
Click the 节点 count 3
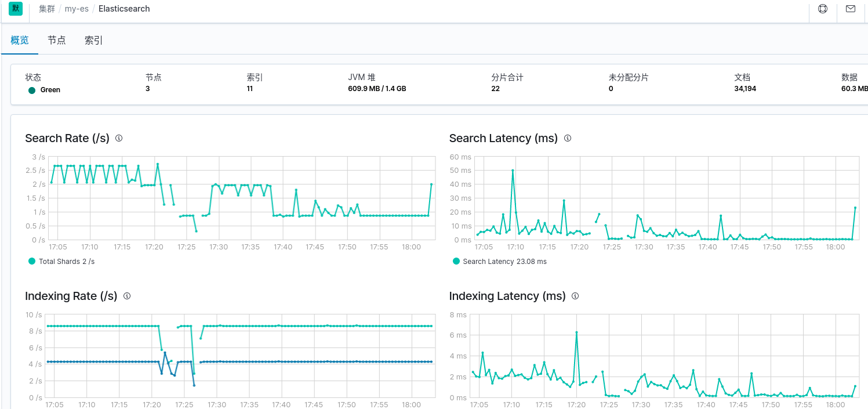(x=148, y=89)
